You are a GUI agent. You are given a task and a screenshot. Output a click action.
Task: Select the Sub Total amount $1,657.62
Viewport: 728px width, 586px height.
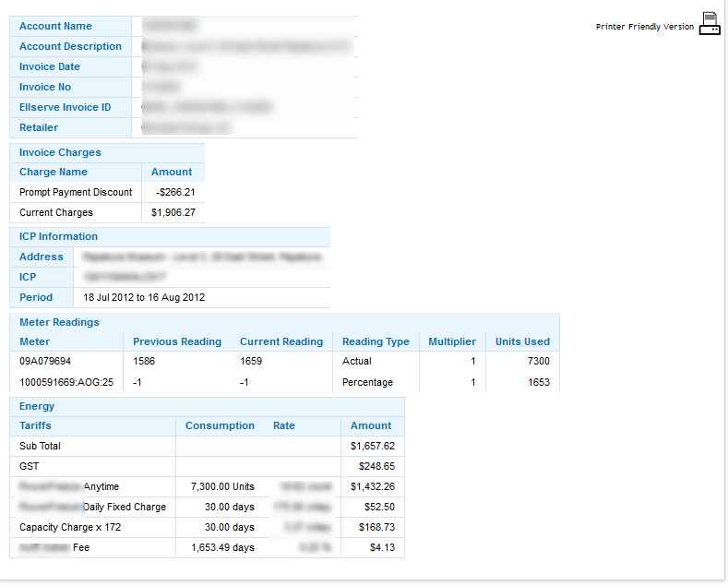point(372,446)
